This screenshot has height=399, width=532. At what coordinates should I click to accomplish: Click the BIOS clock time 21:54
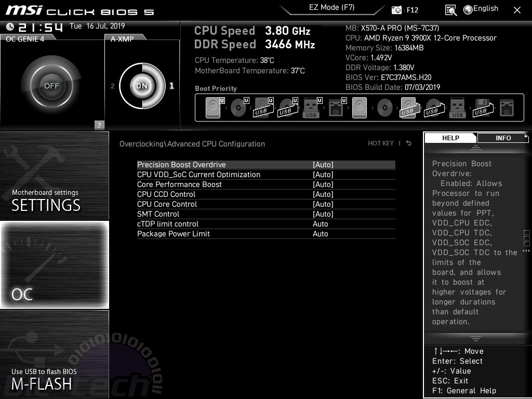41,27
